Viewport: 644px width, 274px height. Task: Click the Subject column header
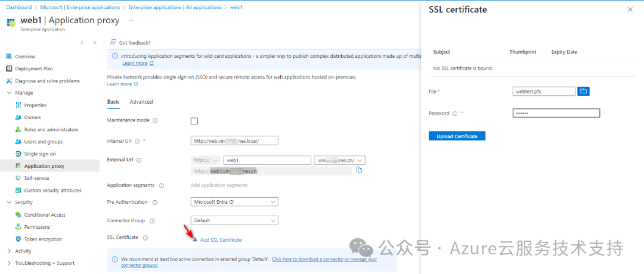(441, 52)
